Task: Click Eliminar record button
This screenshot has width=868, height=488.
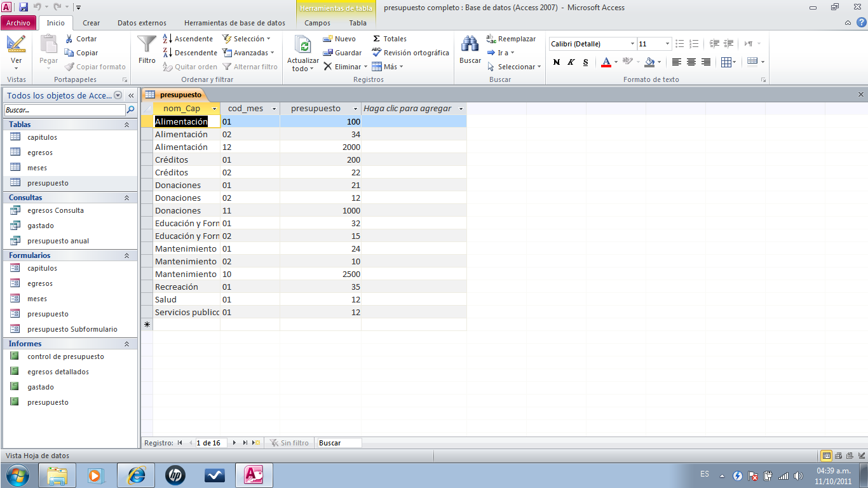Action: coord(345,67)
